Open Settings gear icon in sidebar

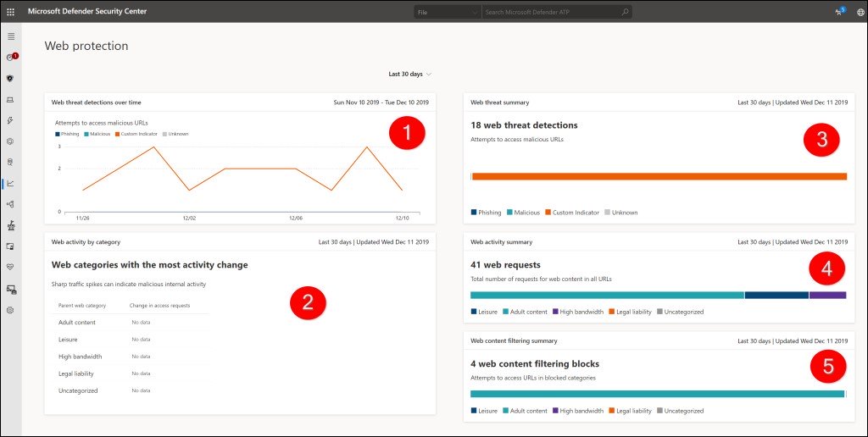click(11, 310)
